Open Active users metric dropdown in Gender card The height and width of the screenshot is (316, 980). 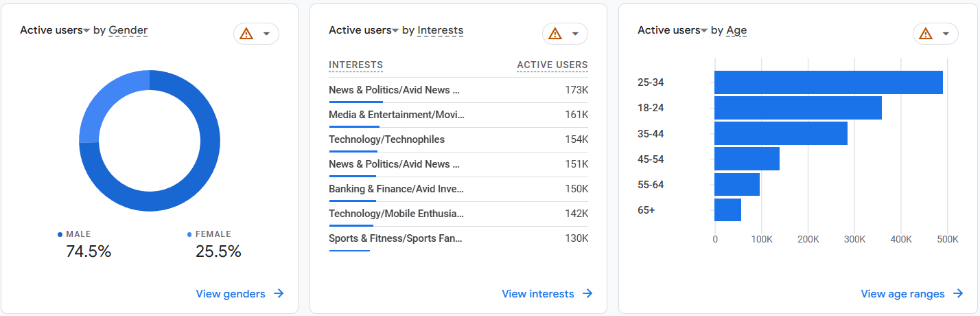86,31
